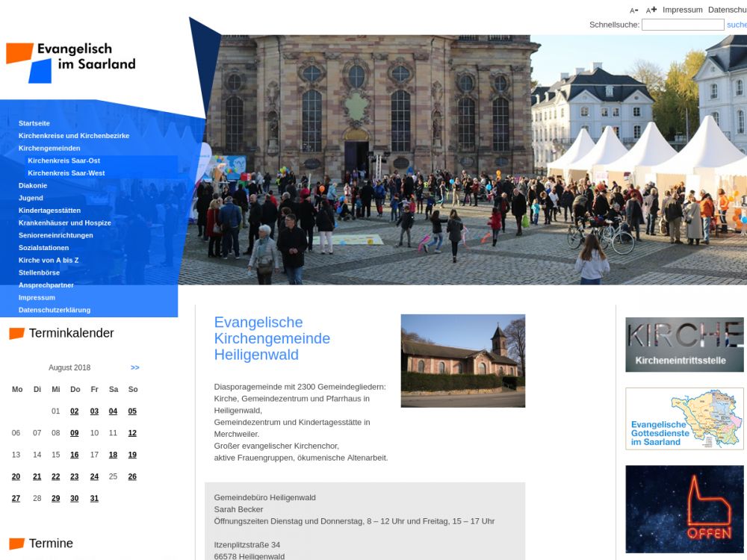Navigate to Startseite

click(34, 123)
